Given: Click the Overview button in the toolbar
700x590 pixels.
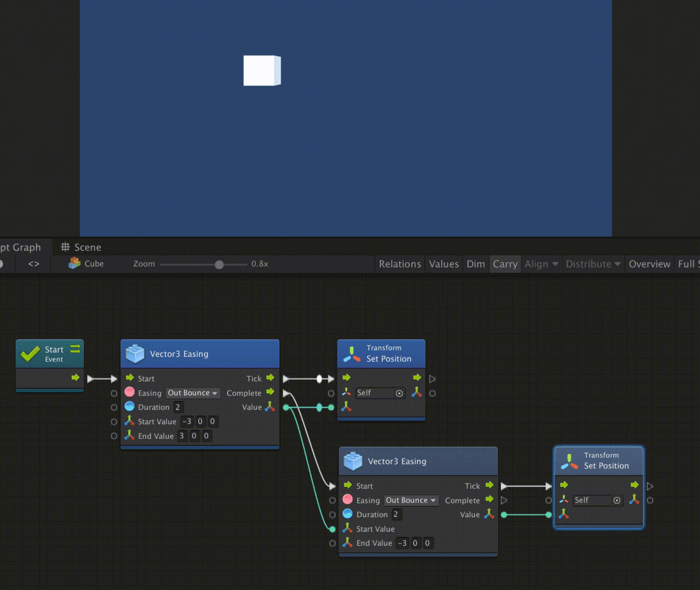Looking at the screenshot, I should [649, 264].
